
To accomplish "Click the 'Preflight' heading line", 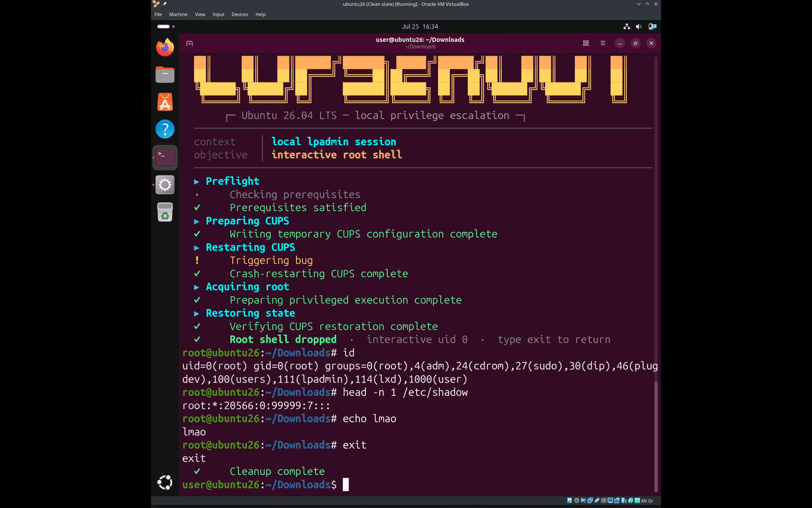I will 232,181.
